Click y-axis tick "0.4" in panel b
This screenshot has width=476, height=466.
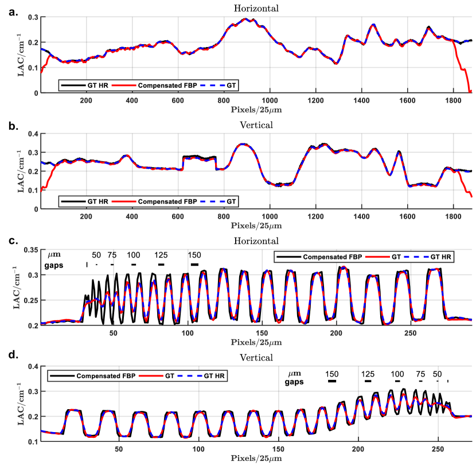click(x=33, y=134)
